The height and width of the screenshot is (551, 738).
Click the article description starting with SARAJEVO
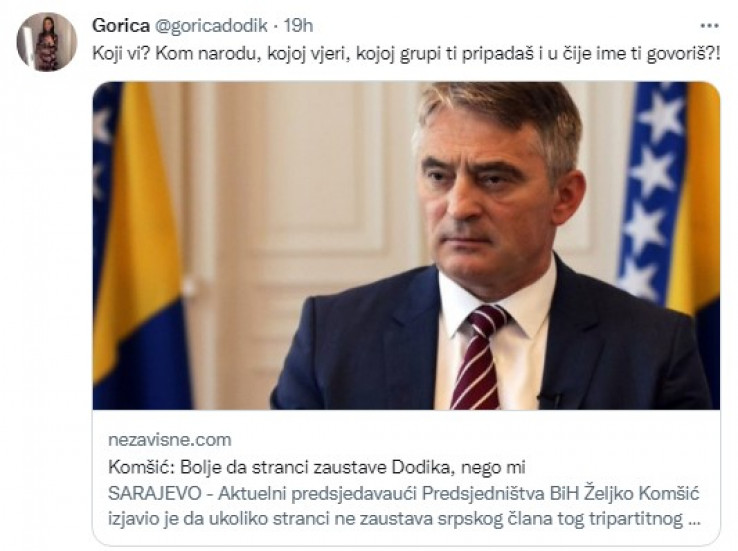click(x=404, y=506)
